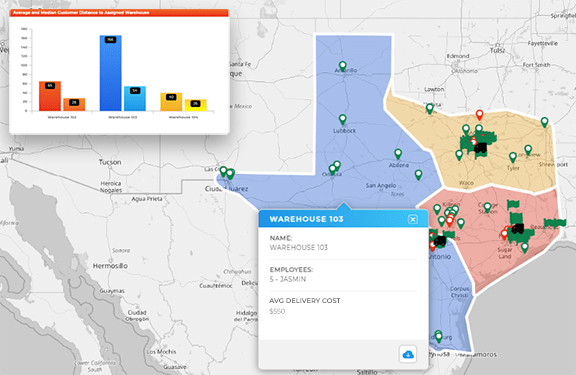Click the Warehouse 102 red average bar
Image resolution: width=576 pixels, height=375 pixels.
click(x=50, y=96)
